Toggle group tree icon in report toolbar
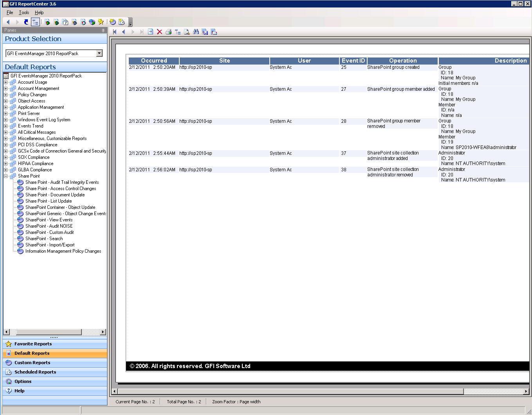The width and height of the screenshot is (532, 415). 178,32
